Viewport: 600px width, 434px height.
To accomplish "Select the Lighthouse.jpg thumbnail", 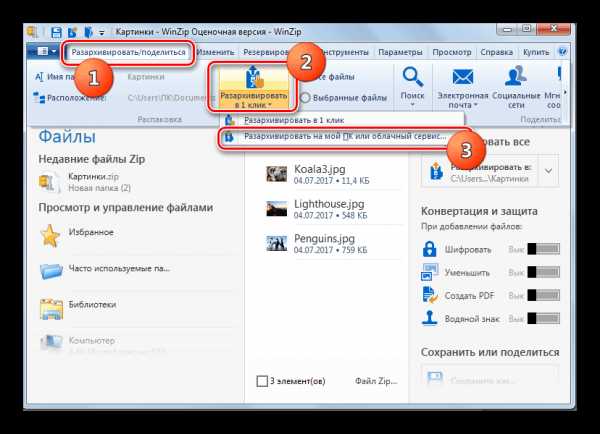I will [x=276, y=209].
